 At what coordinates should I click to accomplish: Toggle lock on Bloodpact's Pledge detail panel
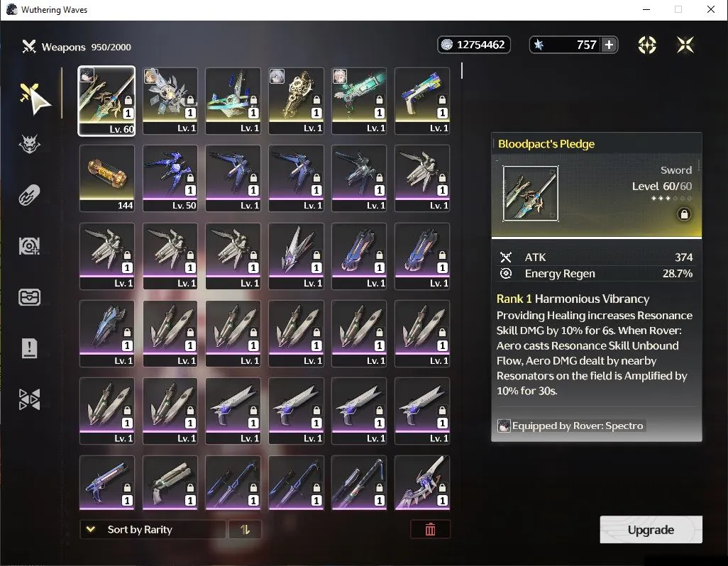(683, 214)
